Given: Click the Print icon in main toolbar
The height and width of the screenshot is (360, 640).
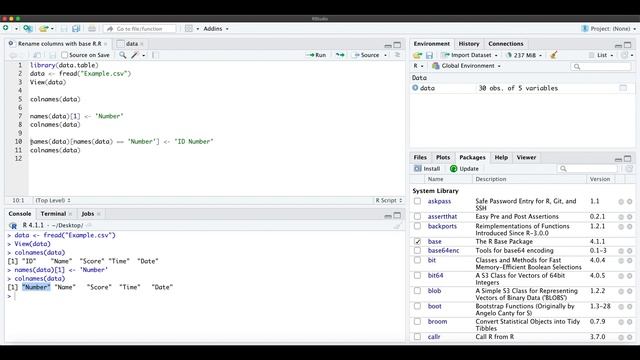Looking at the screenshot, I should tap(92, 29).
